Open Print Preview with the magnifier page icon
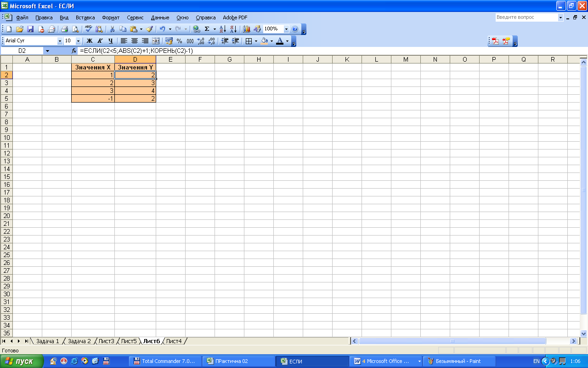Viewport: 588px width, 368px height. pyautogui.click(x=75, y=29)
